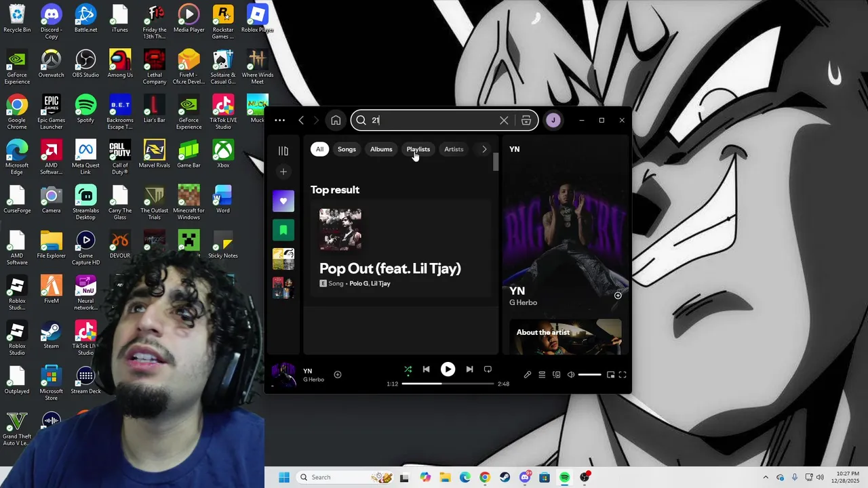
Task: Open Steam from the taskbar
Action: 505,477
